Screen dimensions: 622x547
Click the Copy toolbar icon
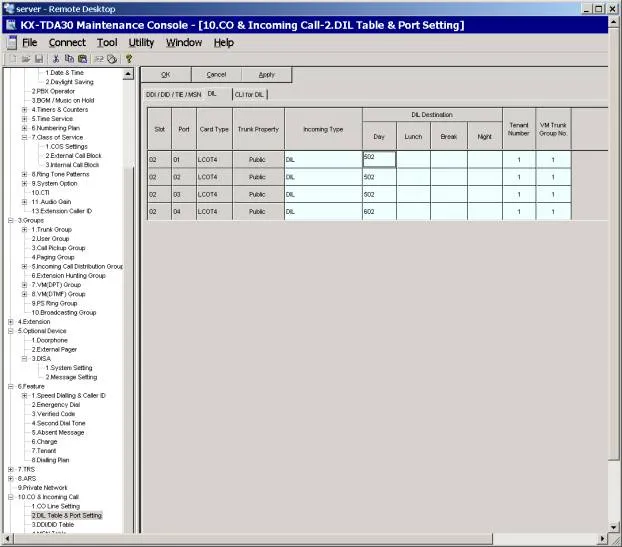point(69,59)
